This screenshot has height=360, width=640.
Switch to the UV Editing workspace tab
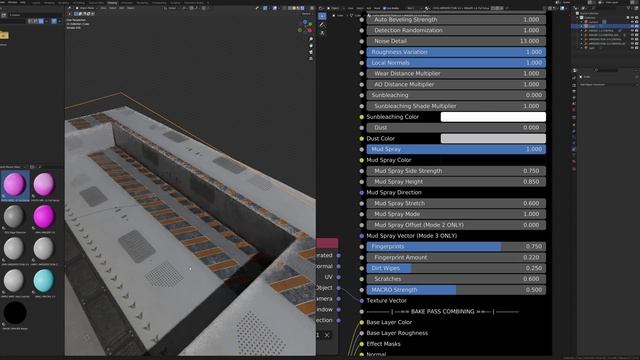coord(78,3)
